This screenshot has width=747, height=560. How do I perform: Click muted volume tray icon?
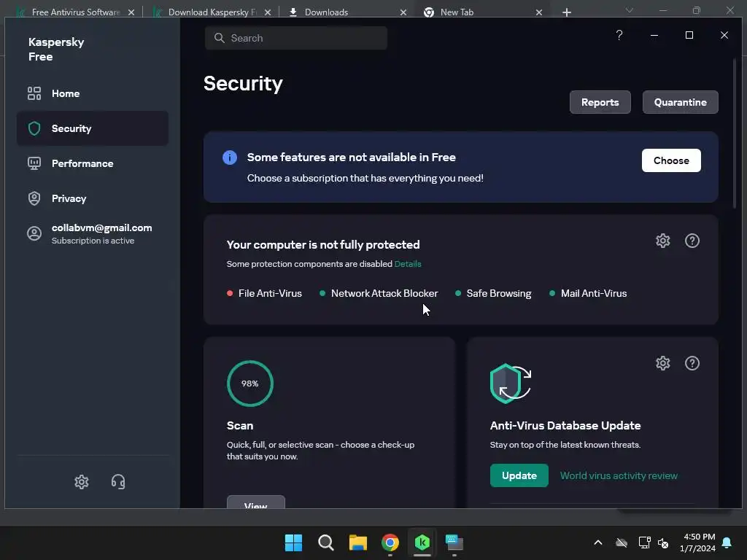[662, 542]
